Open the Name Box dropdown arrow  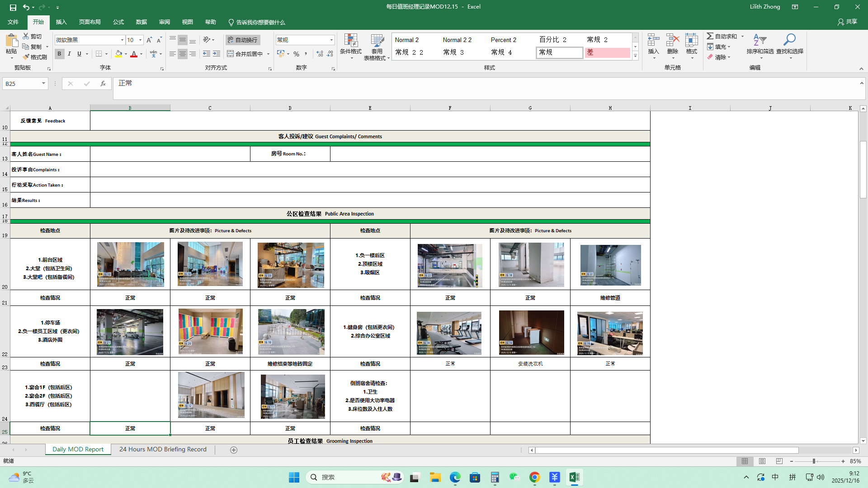pyautogui.click(x=43, y=84)
